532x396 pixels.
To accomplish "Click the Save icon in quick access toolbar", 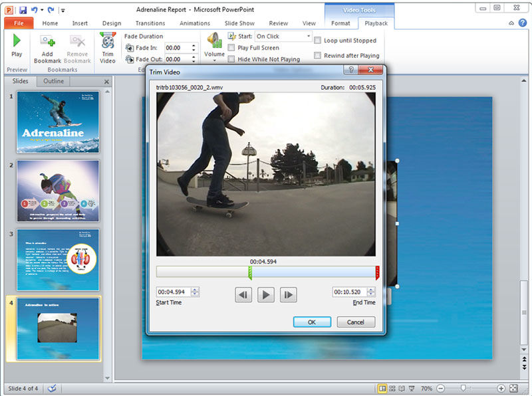I will [23, 10].
